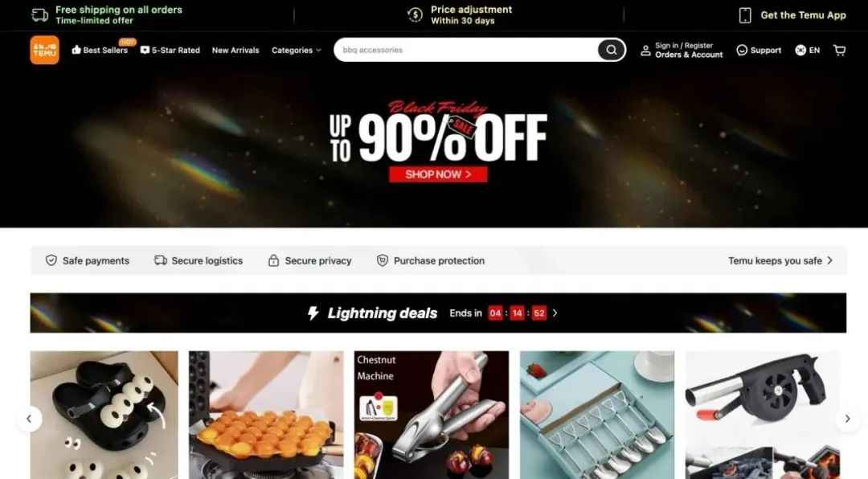Click the Temu orange logo
868x479 pixels.
point(44,50)
